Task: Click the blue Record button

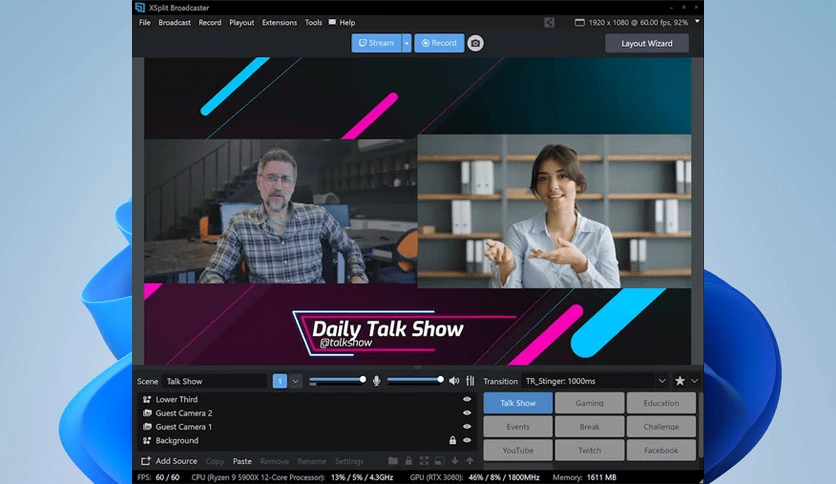Action: pyautogui.click(x=439, y=43)
